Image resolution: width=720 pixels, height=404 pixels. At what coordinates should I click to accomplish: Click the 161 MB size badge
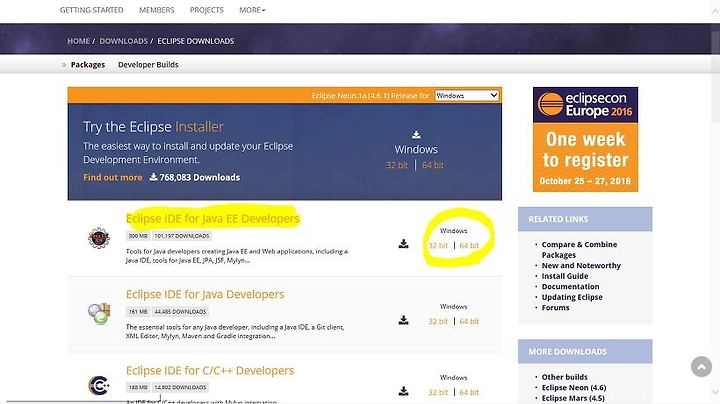click(x=138, y=312)
